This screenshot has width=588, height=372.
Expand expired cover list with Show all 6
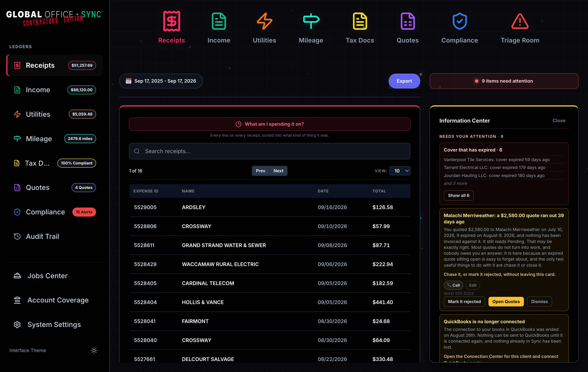point(459,196)
